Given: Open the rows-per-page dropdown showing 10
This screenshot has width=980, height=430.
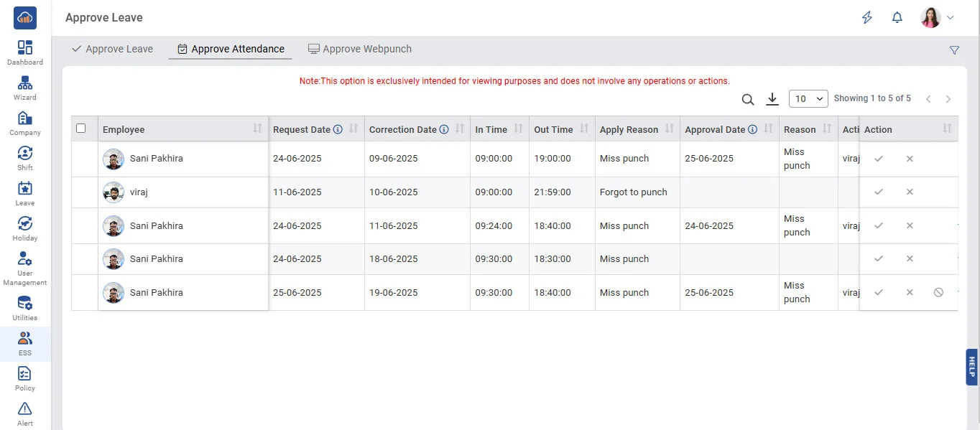Looking at the screenshot, I should pos(808,99).
